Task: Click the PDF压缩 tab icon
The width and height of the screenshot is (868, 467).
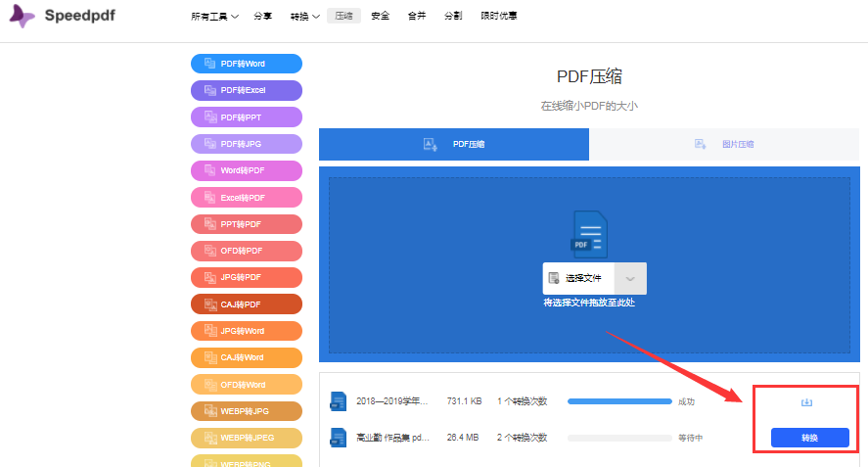Action: pyautogui.click(x=431, y=145)
